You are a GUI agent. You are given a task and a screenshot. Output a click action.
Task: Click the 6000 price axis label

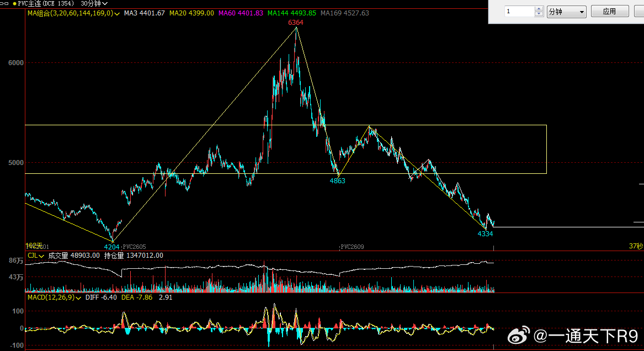(x=16, y=63)
